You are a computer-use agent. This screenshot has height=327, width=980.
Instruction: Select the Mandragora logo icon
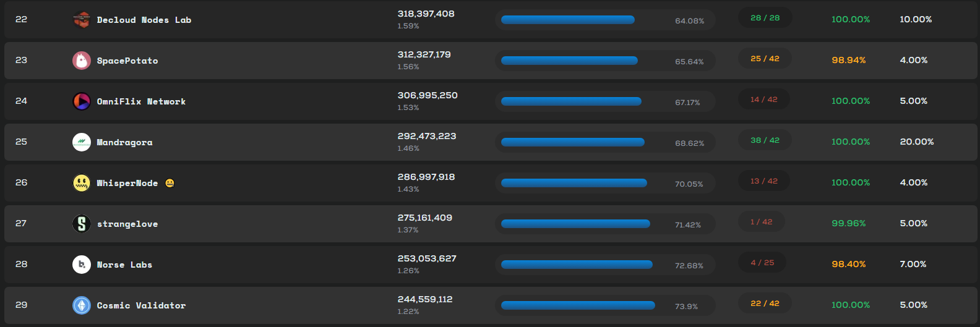point(82,142)
